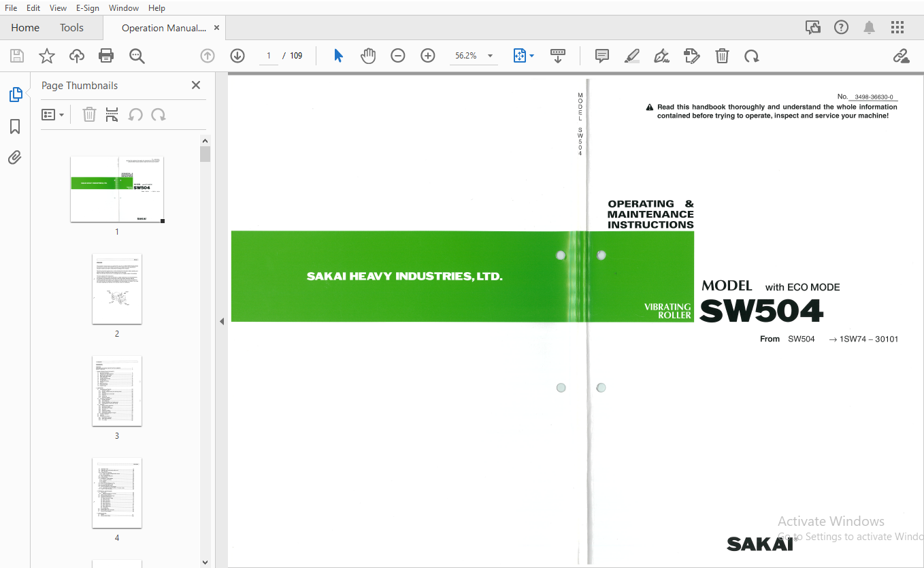Zoom out with minus icon
924x568 pixels.
[398, 56]
